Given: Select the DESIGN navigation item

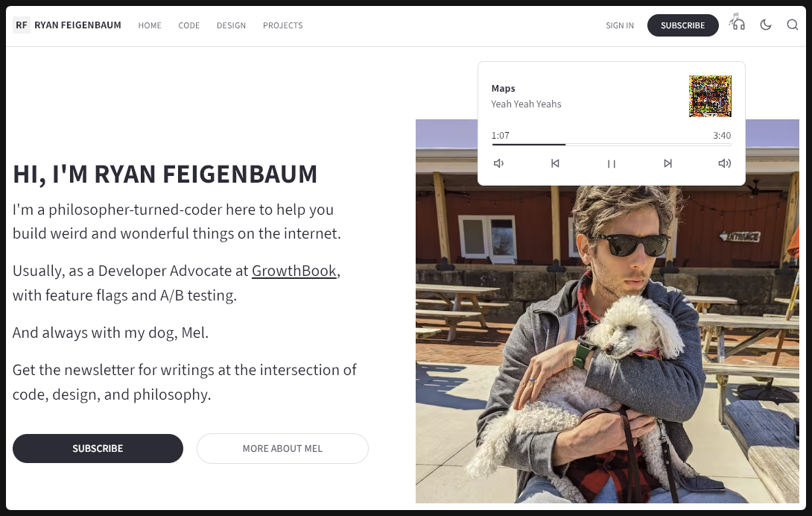Looking at the screenshot, I should click(231, 25).
